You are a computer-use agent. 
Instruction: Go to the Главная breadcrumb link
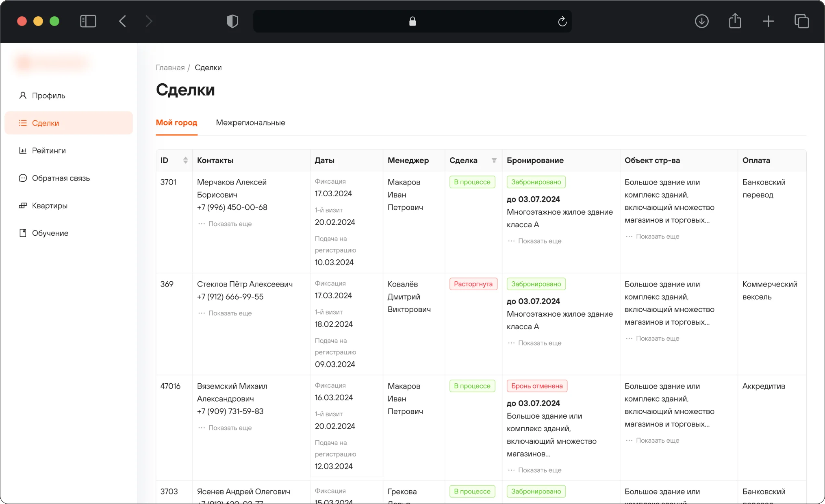[x=170, y=67]
